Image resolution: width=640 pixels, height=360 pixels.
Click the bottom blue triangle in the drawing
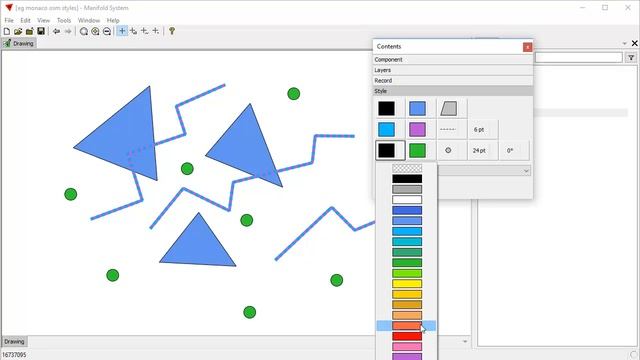198,247
